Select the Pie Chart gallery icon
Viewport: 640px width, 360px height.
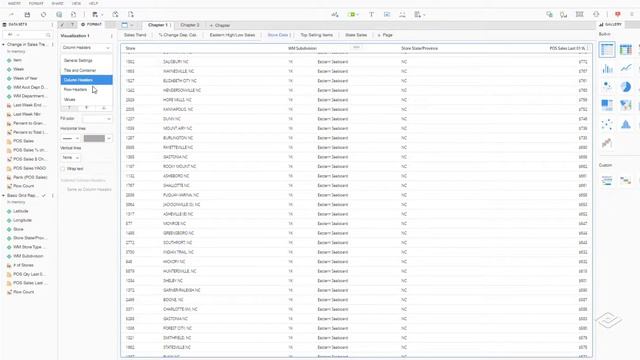click(625, 87)
